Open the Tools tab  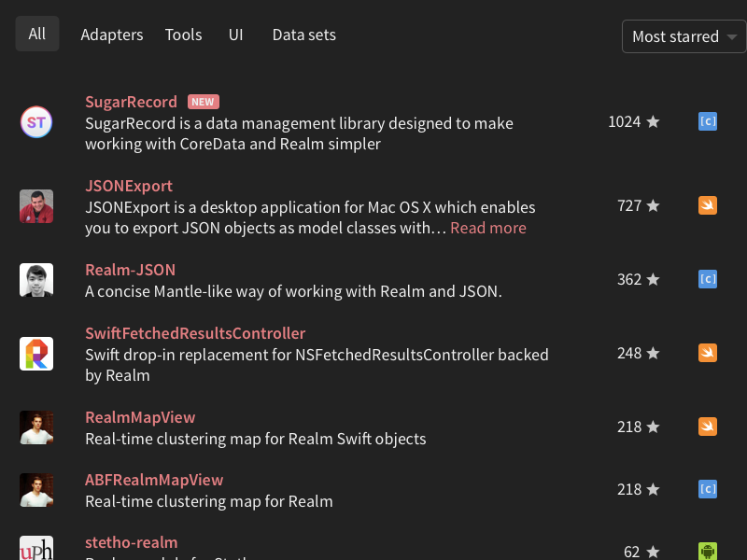click(x=183, y=35)
